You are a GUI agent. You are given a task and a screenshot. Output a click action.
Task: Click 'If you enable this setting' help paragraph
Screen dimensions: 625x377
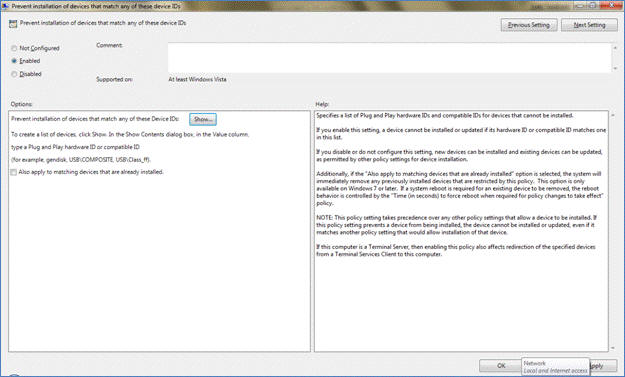pos(461,134)
